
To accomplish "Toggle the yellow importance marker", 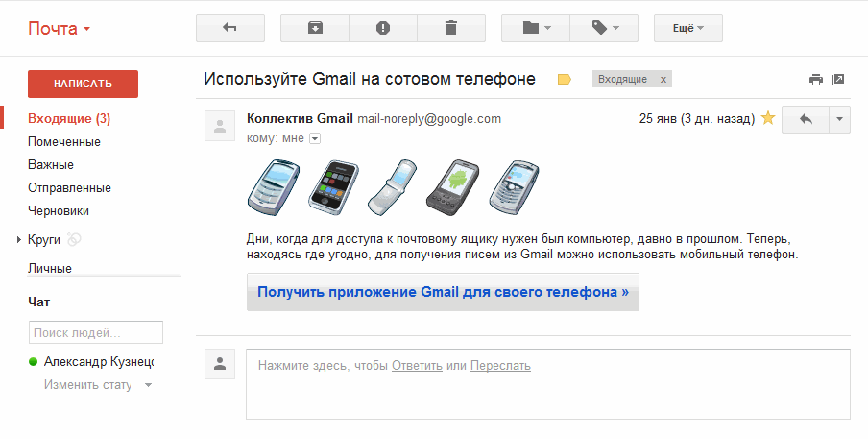I will [x=564, y=79].
